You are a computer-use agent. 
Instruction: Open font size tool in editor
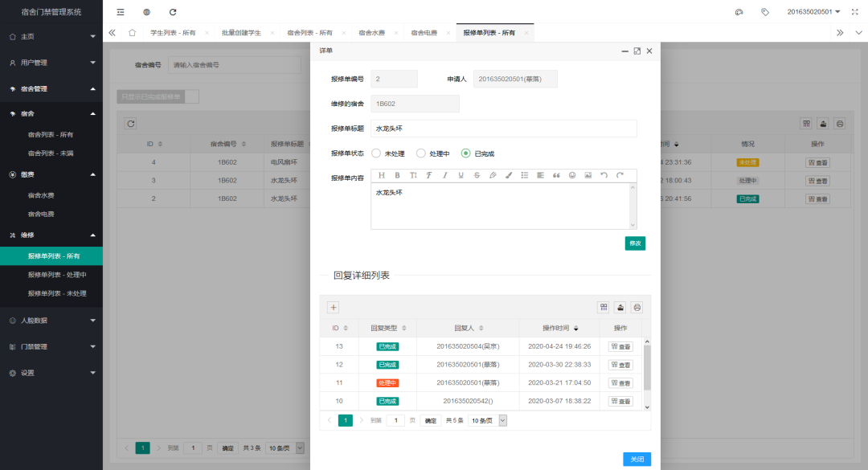[413, 175]
